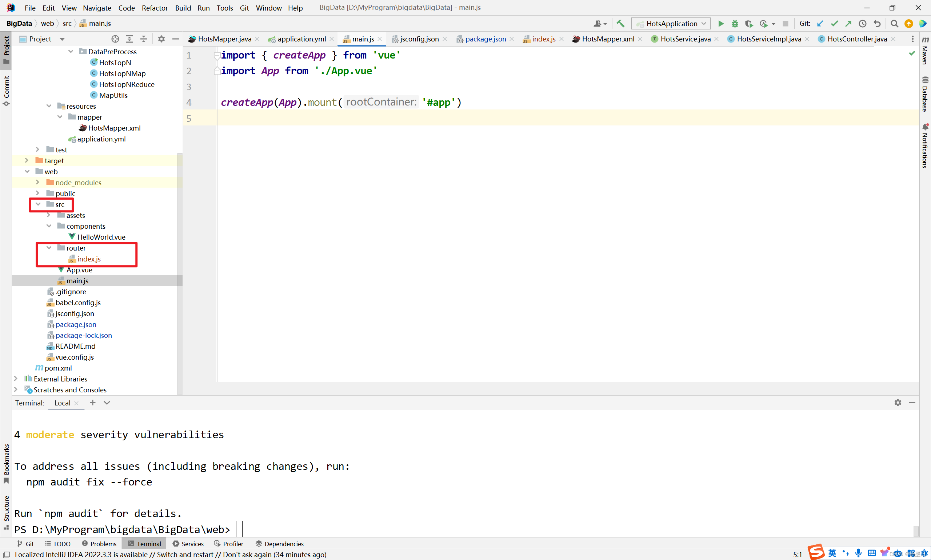Select pom.xml in project tree
Viewport: 931px width, 560px height.
click(x=58, y=368)
